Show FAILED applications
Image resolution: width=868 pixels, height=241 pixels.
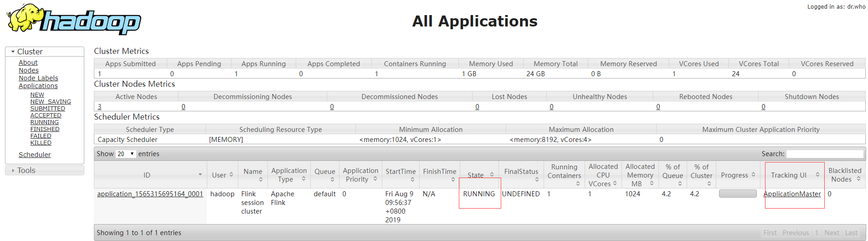click(x=41, y=136)
